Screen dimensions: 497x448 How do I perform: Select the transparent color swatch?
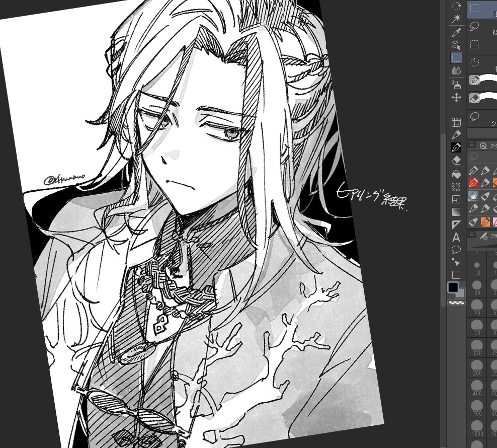point(456,304)
